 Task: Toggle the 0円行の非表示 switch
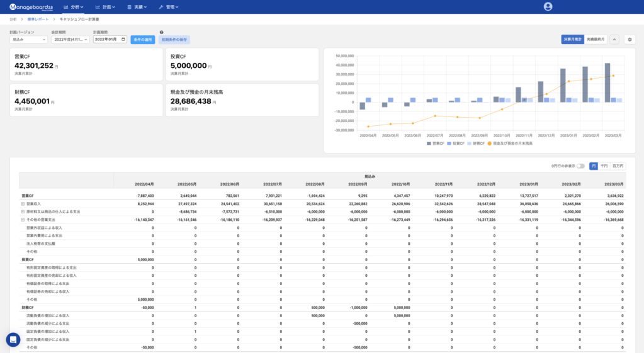point(580,166)
